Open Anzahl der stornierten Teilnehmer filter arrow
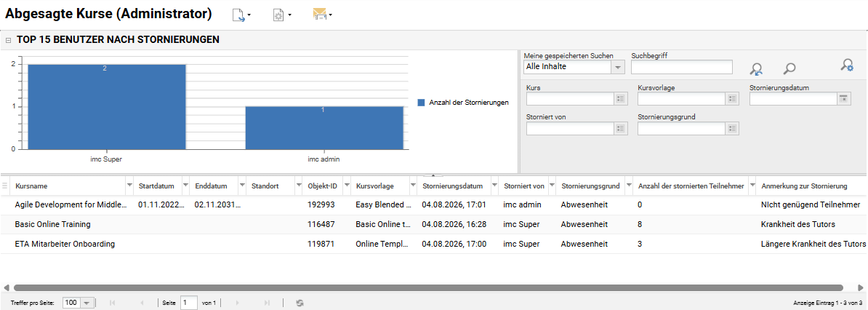This screenshot has width=868, height=310. pos(752,186)
